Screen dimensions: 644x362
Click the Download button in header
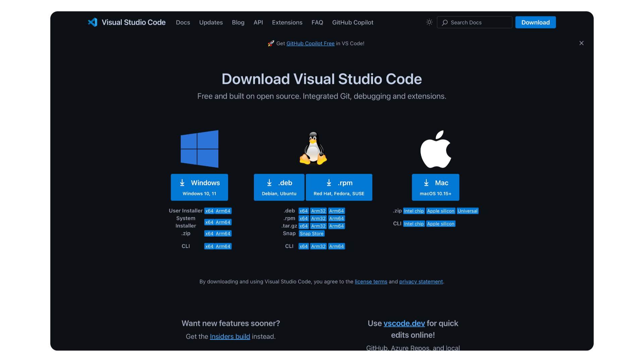[x=535, y=22]
